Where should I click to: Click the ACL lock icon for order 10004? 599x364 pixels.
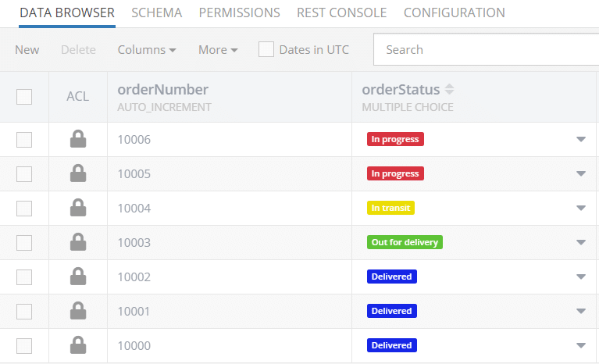78,208
